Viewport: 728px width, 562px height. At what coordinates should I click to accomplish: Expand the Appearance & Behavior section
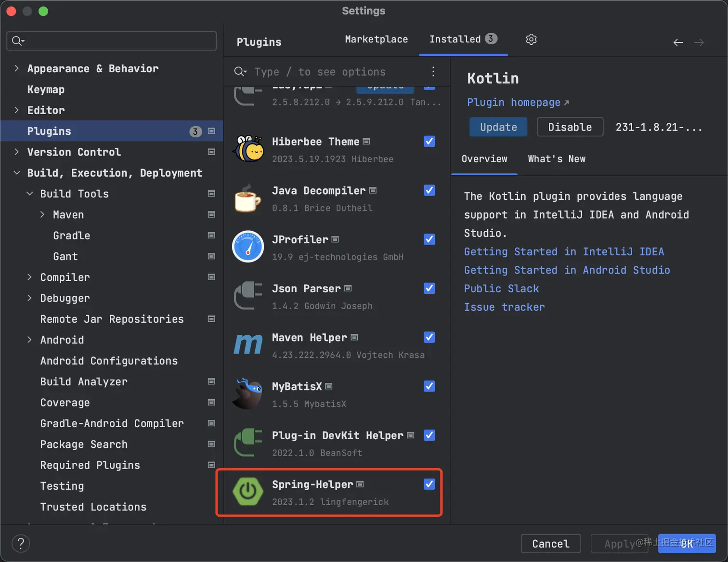pyautogui.click(x=17, y=68)
